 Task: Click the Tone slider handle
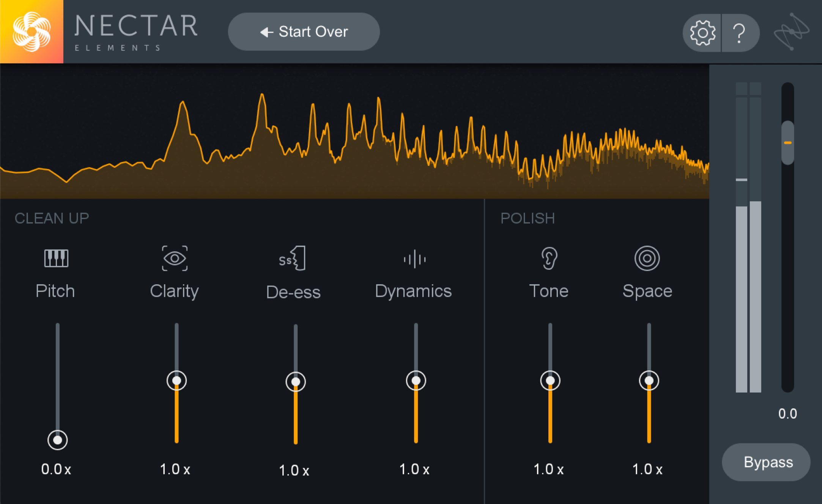550,381
